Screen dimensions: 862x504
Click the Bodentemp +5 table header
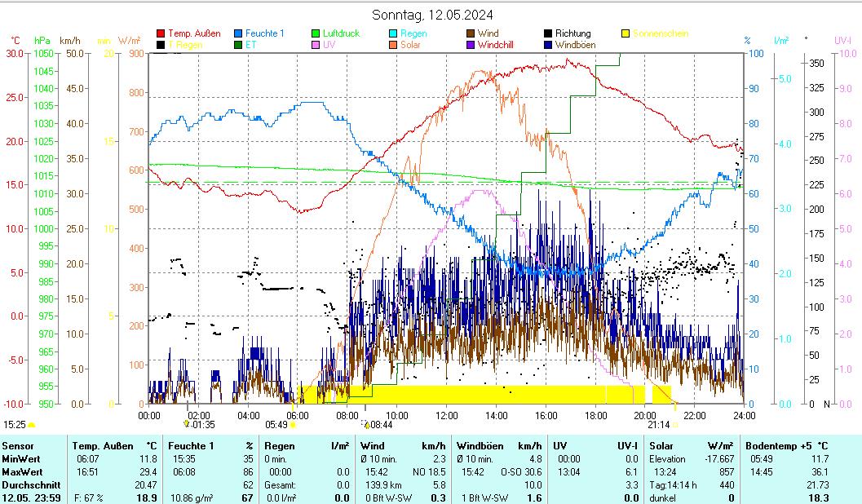coord(780,446)
